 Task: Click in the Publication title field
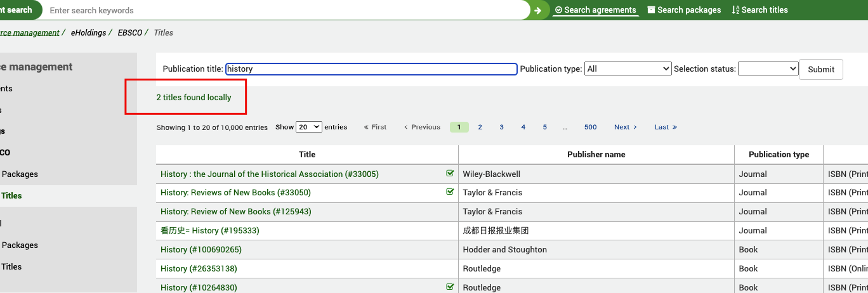(x=371, y=69)
